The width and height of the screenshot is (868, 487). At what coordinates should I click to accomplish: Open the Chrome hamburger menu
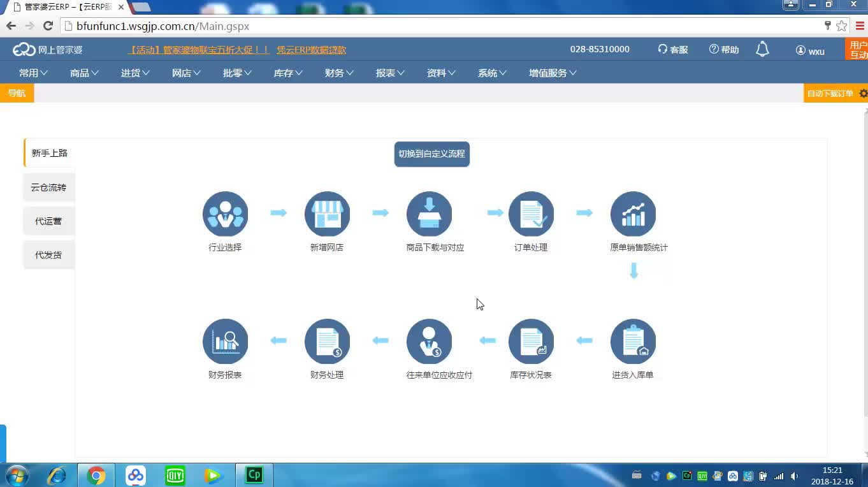(x=860, y=26)
